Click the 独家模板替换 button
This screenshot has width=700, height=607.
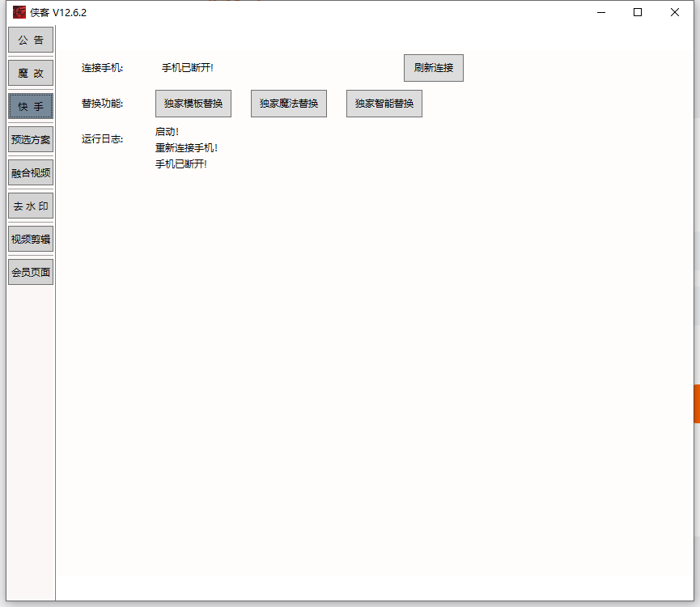193,104
